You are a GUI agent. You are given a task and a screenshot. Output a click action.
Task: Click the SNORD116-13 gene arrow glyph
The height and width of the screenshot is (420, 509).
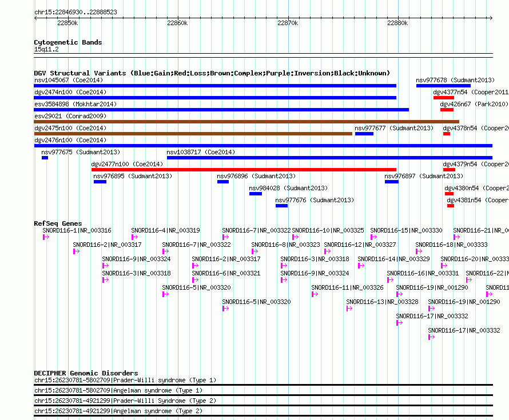pyautogui.click(x=349, y=309)
